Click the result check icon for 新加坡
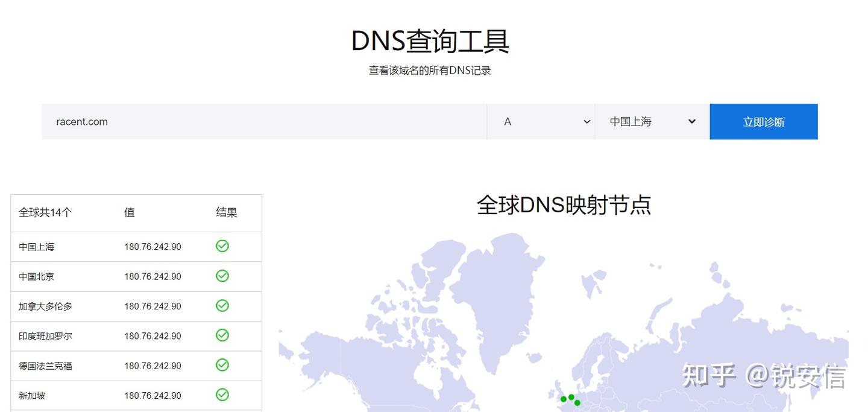Screen dimensions: 868x412 [x=222, y=395]
